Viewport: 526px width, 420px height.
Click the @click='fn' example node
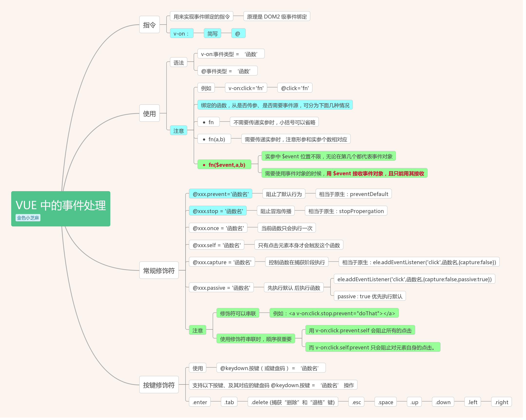[295, 88]
